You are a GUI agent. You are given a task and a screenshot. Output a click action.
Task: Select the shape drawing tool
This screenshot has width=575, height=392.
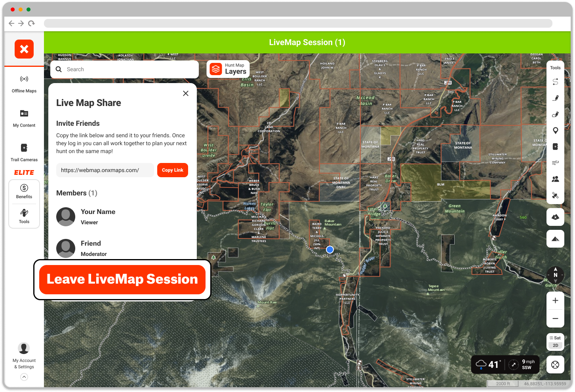click(555, 114)
